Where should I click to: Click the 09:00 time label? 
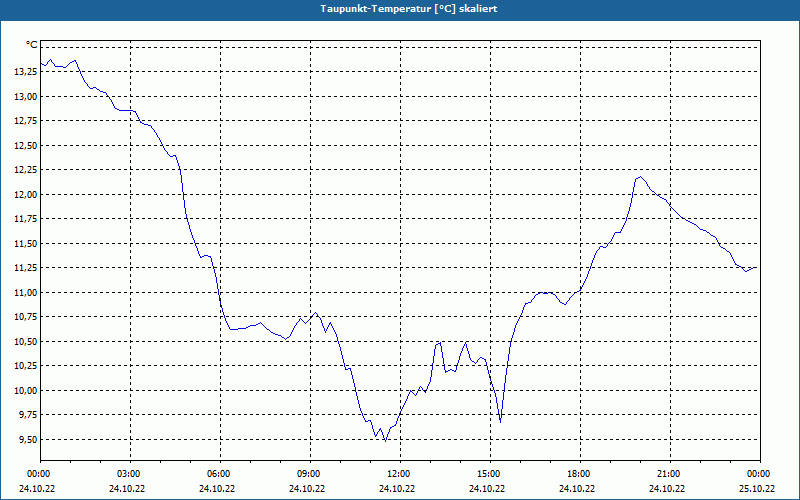tap(310, 474)
